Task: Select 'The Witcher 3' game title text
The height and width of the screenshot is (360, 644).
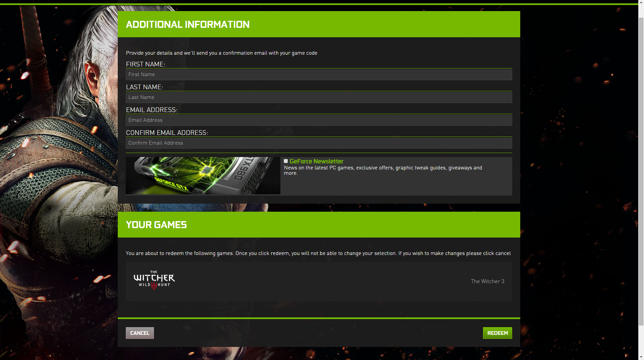Action: (x=487, y=281)
